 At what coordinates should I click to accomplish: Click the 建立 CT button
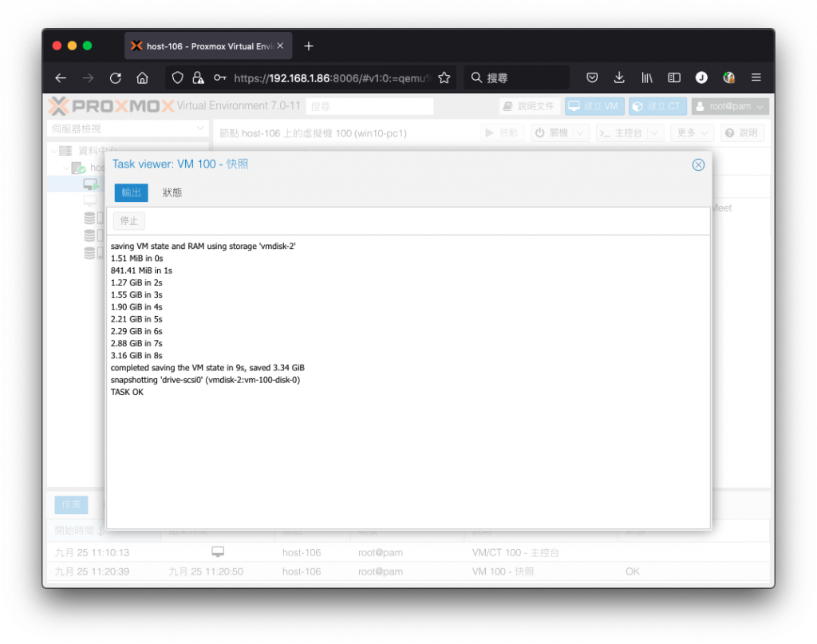657,106
